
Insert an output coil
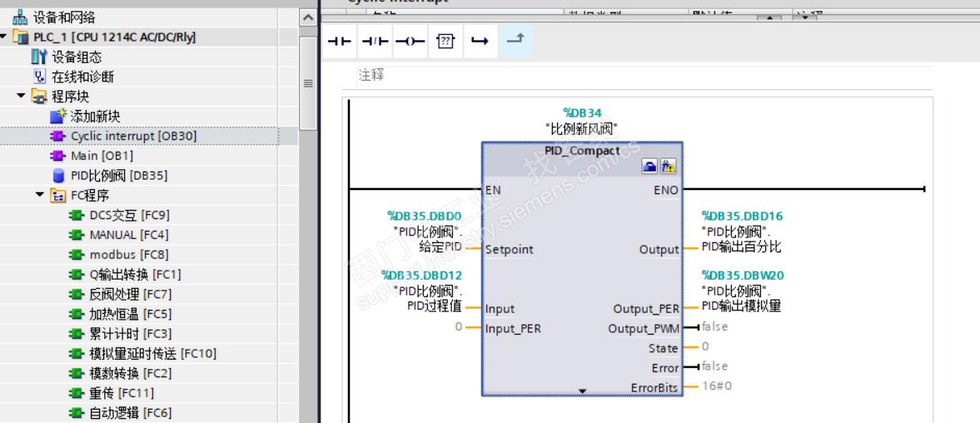click(x=410, y=42)
